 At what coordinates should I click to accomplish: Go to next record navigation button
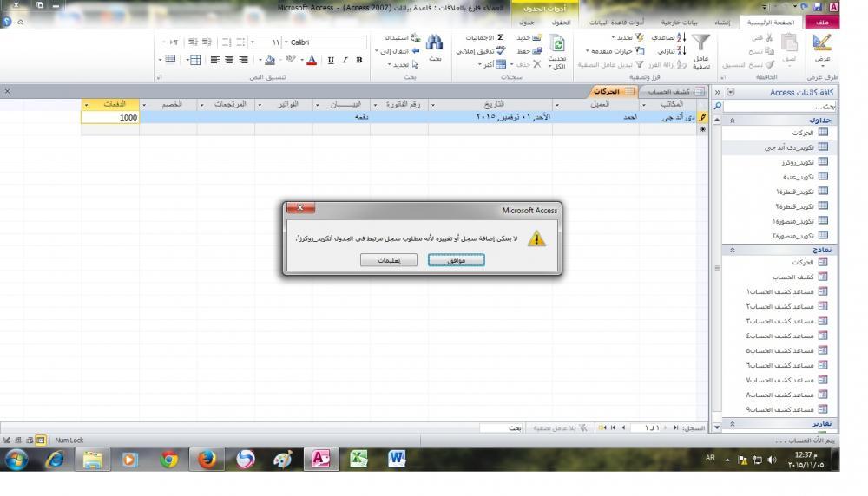[623, 427]
